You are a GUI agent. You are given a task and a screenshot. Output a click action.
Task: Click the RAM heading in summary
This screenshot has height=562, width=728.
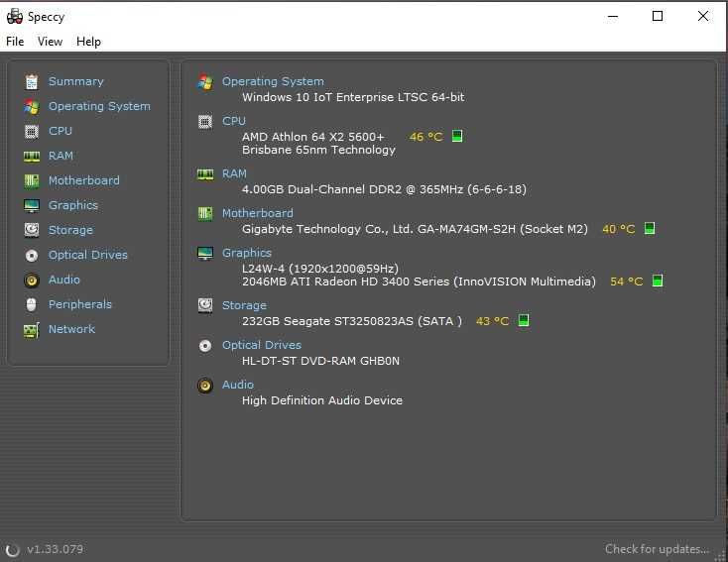pos(234,173)
